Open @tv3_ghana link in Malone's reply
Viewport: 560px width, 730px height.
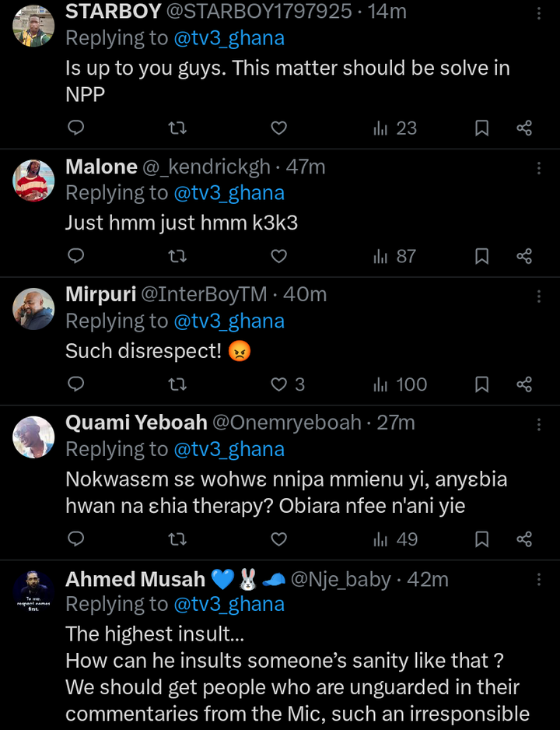coord(229,193)
